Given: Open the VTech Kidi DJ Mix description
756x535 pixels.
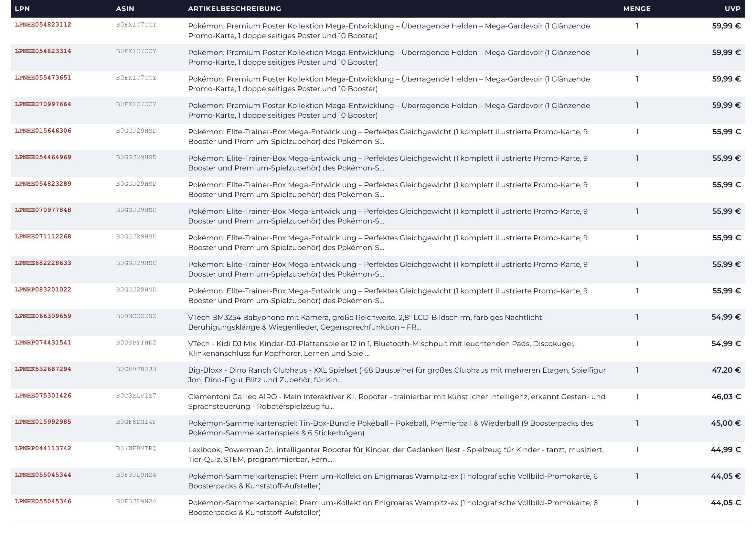Looking at the screenshot, I should tap(381, 349).
